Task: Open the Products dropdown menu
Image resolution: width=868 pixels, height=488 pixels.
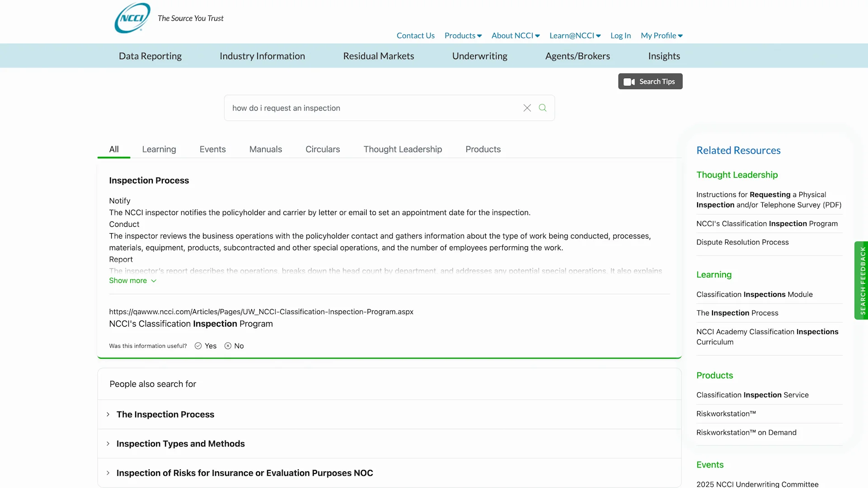Action: (463, 36)
